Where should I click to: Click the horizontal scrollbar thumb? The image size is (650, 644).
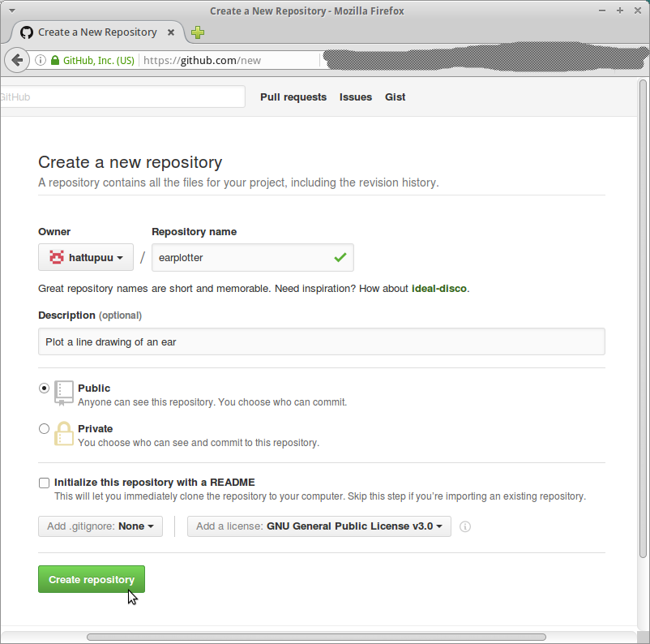coord(316,637)
